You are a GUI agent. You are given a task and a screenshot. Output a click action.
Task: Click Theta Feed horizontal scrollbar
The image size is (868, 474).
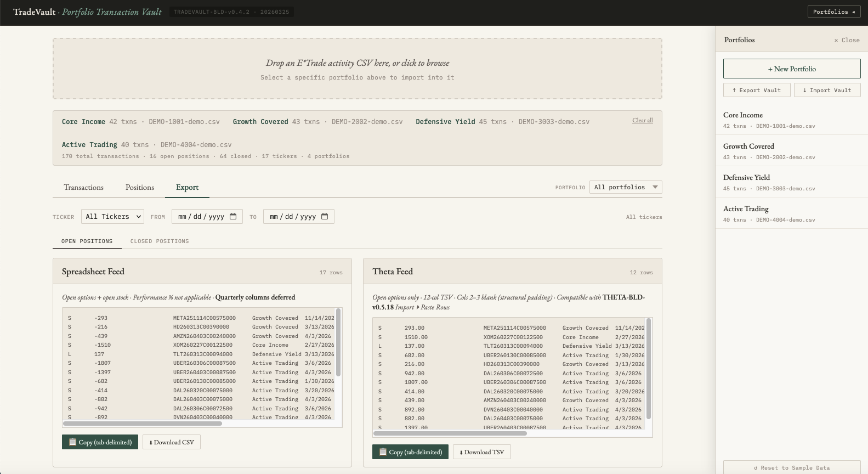click(x=450, y=433)
